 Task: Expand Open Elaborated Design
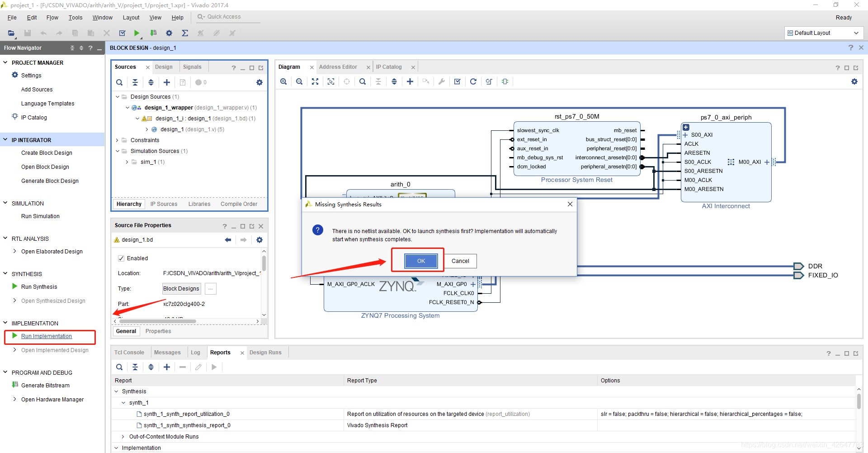coord(15,251)
